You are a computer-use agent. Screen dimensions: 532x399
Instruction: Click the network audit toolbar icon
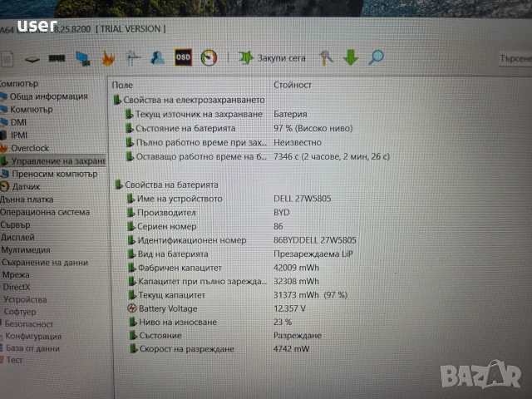pyautogui.click(x=133, y=58)
